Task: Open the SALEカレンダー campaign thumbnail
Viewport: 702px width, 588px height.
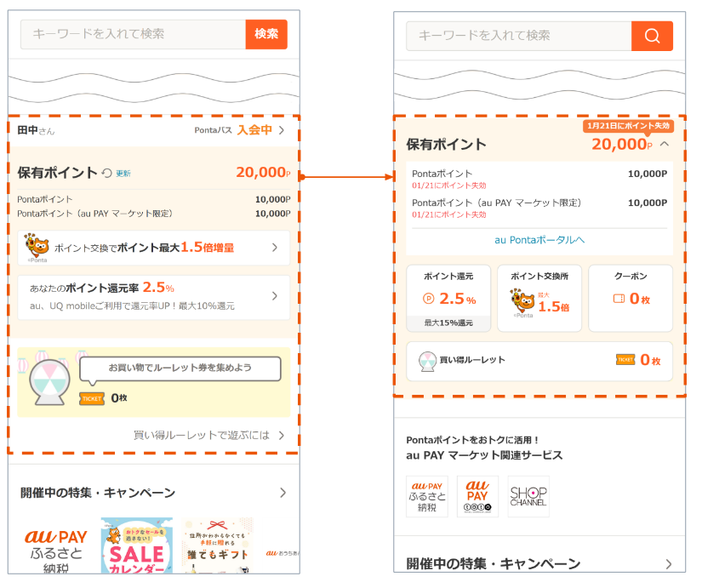Action: pyautogui.click(x=136, y=546)
